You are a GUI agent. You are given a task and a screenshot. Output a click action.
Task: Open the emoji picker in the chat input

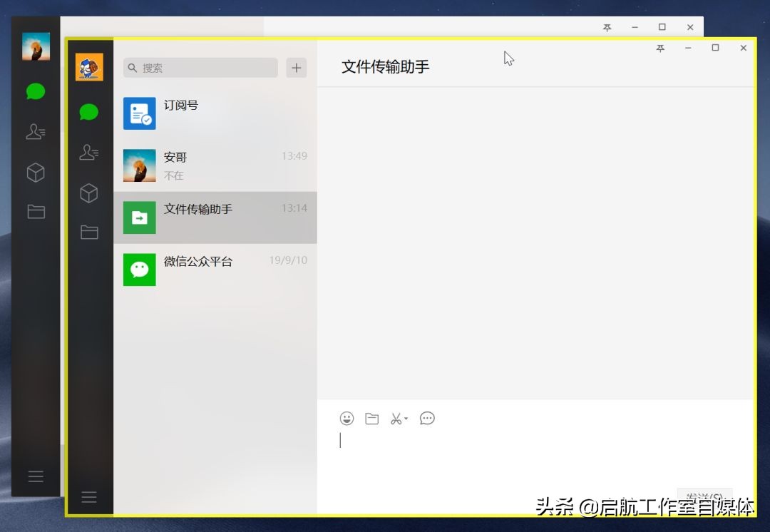347,419
